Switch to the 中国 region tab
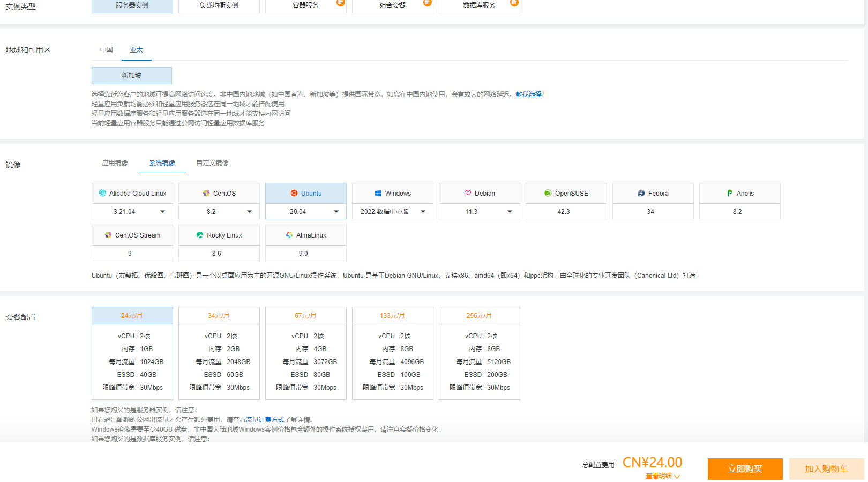 tap(106, 50)
